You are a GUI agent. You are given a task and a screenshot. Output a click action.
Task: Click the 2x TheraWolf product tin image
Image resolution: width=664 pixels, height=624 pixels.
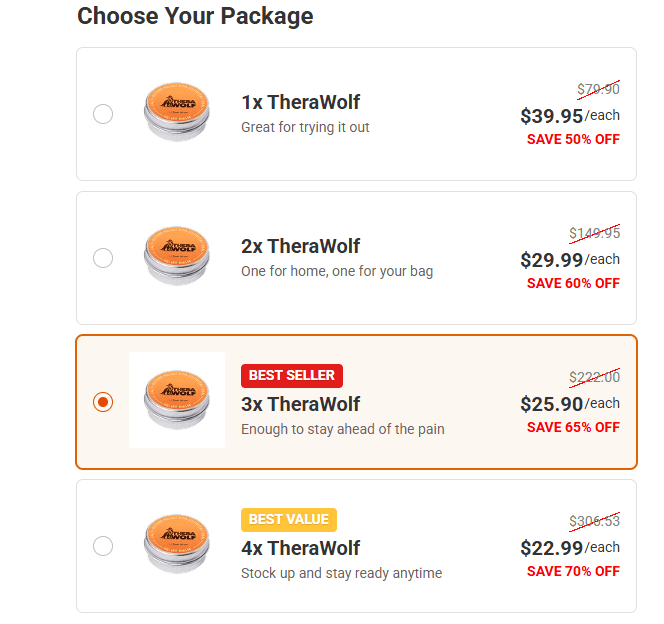[x=176, y=256]
